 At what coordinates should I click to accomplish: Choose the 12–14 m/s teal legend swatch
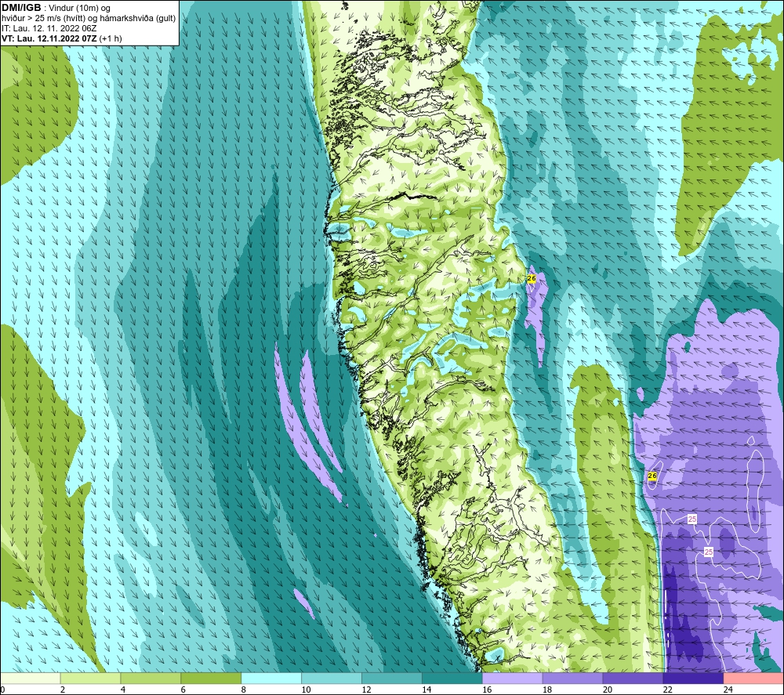click(391, 678)
